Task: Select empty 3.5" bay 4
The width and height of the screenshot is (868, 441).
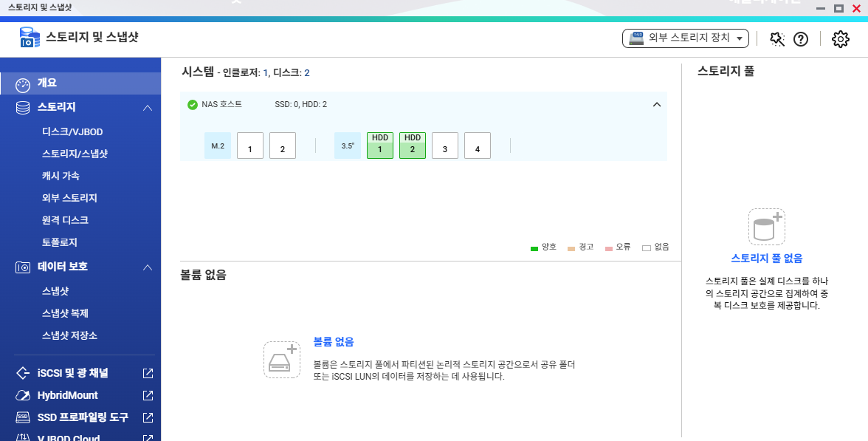Action: (477, 146)
